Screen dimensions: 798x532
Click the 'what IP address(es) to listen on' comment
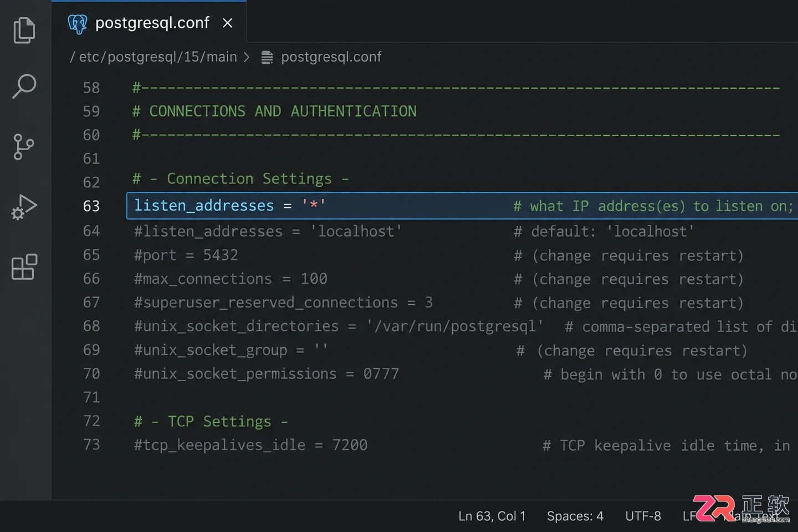[653, 206]
